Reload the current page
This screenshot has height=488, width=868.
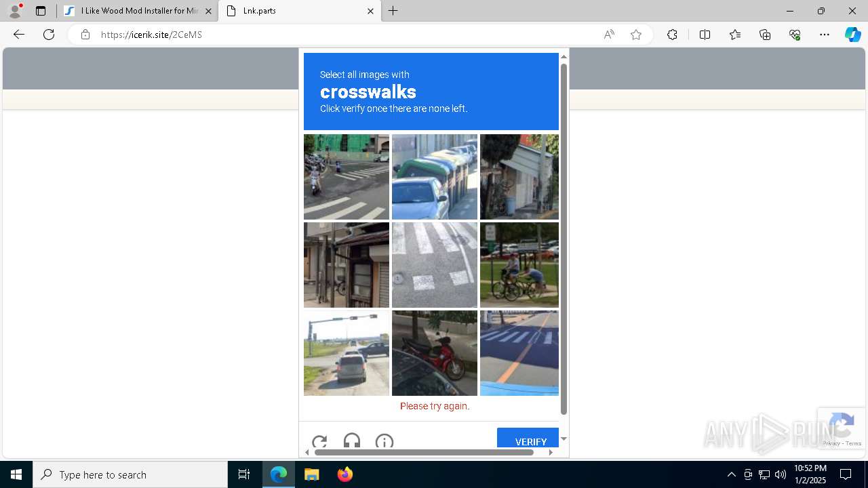coord(49,35)
